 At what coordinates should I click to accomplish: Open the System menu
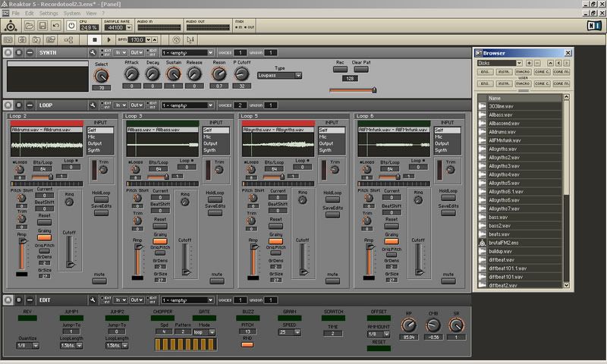pos(72,13)
